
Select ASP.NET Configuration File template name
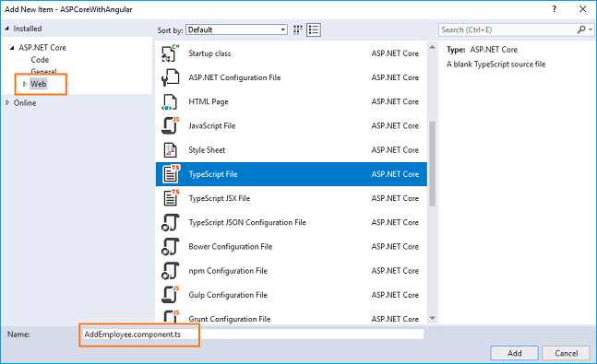(x=234, y=77)
